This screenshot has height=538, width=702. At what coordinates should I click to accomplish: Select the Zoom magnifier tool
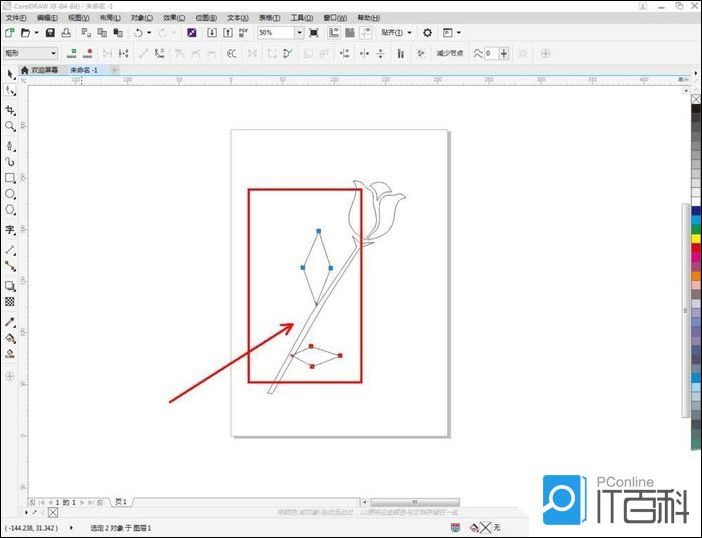[x=10, y=126]
